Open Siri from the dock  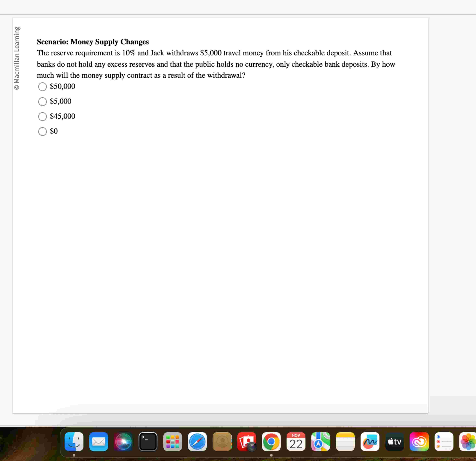coord(123,441)
